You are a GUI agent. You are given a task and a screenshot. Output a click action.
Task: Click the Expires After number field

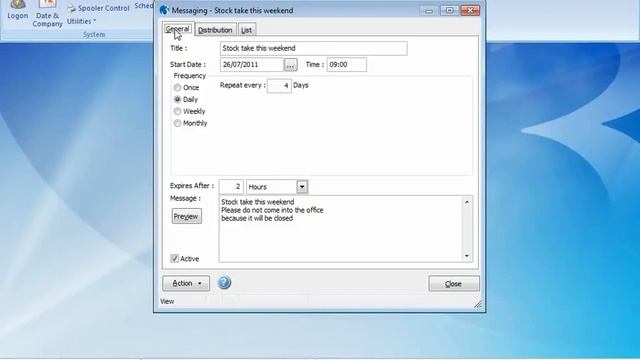pyautogui.click(x=231, y=187)
